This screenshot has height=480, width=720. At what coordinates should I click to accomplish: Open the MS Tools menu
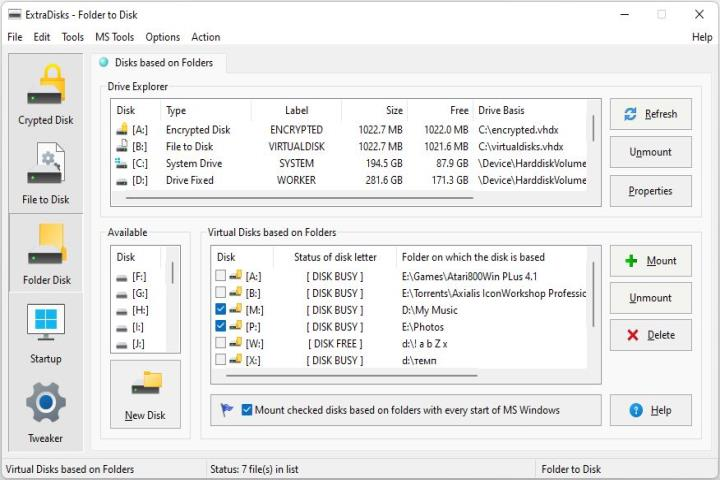click(115, 37)
